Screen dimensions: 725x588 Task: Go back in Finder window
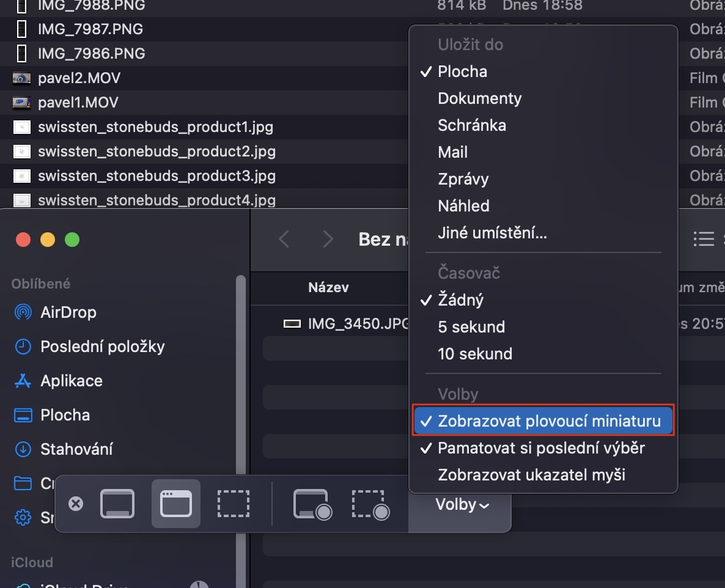(284, 239)
